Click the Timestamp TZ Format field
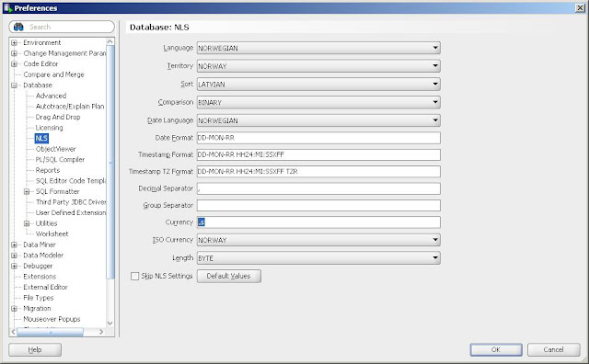Screen dimensions: 589x364 318,172
